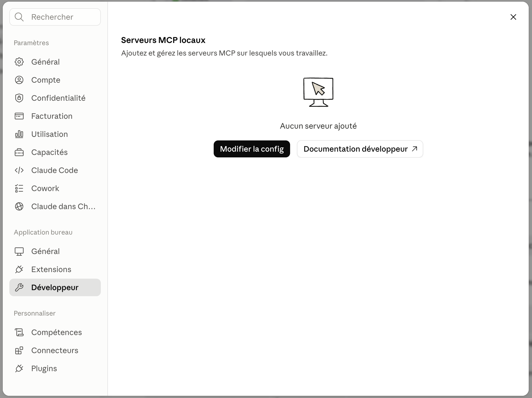Click the bar chart icon for Utilisation
532x398 pixels.
click(x=19, y=134)
